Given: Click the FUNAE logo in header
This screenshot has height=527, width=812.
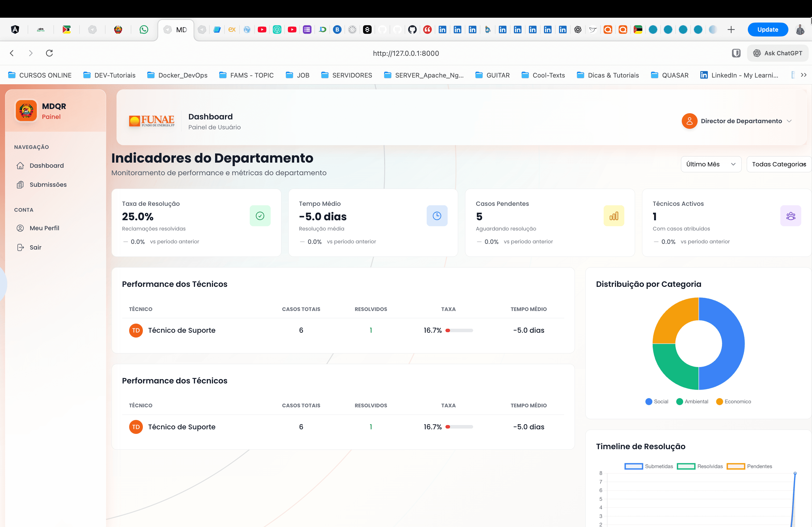Looking at the screenshot, I should click(152, 121).
